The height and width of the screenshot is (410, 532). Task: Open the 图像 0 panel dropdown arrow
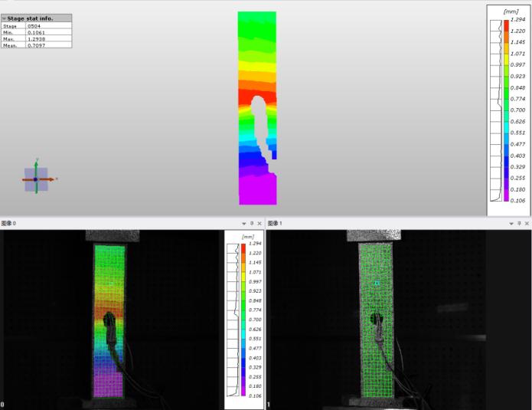(243, 223)
